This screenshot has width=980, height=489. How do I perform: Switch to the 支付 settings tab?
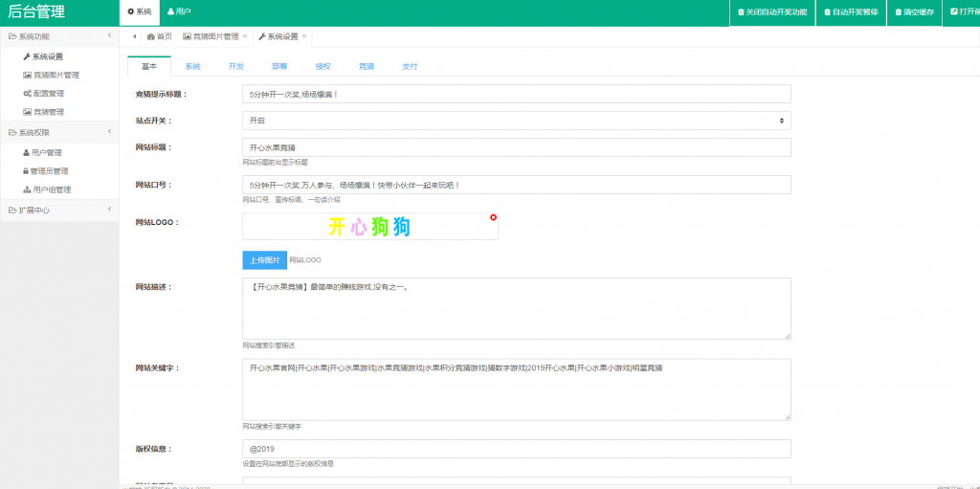pos(410,67)
